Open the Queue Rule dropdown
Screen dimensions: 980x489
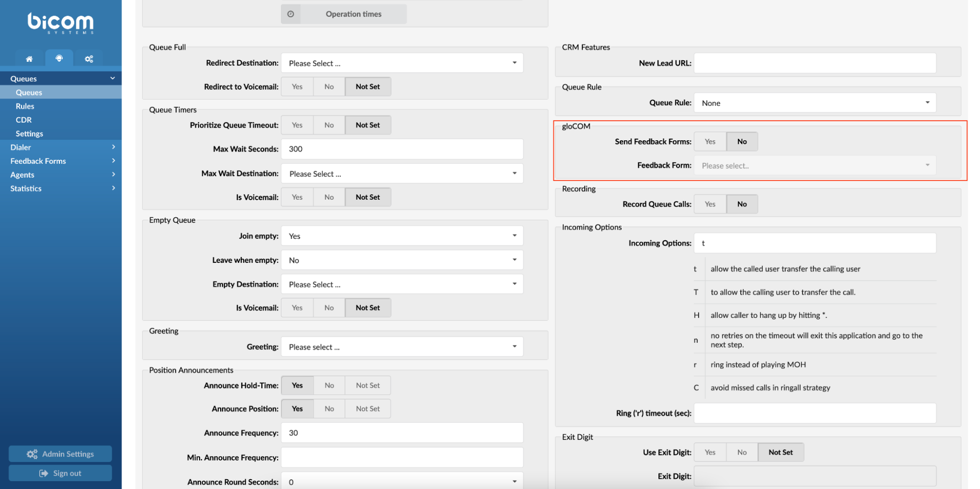(814, 103)
